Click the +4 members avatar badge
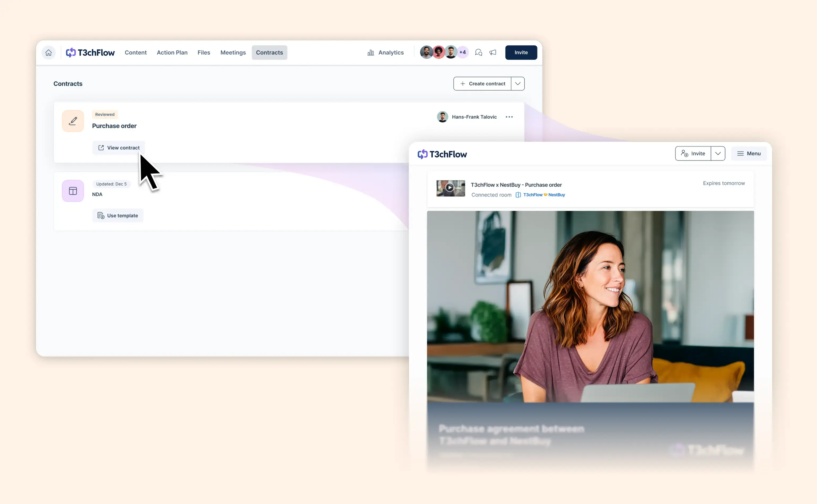817x504 pixels. [x=463, y=52]
